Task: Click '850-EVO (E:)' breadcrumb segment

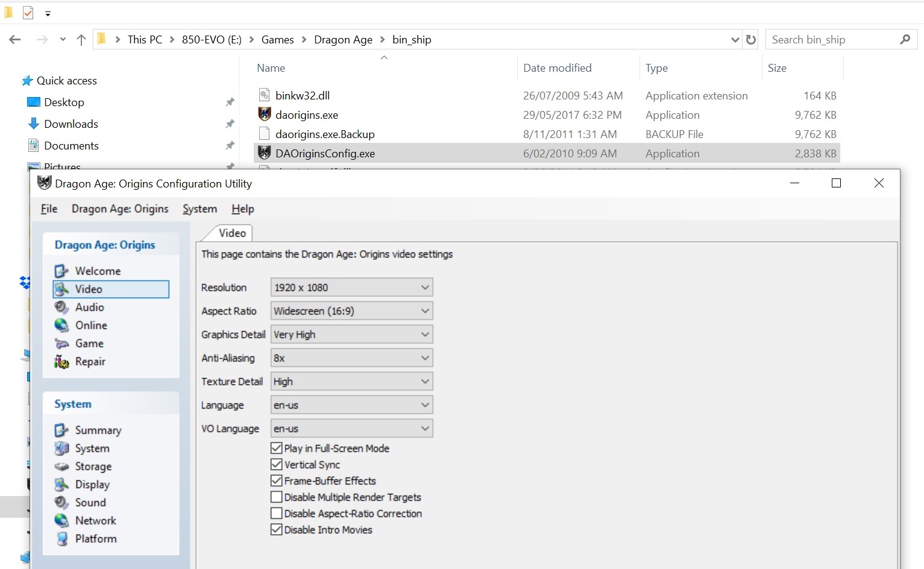Action: click(212, 40)
